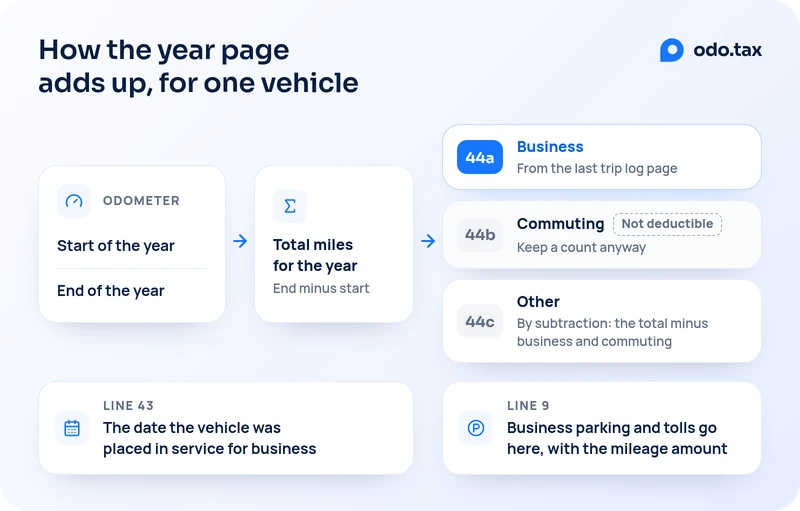Click the odo.tax brand name
Viewport: 800px width, 511px height.
(728, 50)
